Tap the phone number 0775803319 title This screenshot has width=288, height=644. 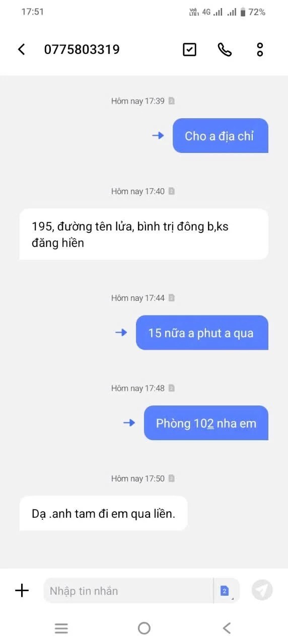(x=82, y=49)
